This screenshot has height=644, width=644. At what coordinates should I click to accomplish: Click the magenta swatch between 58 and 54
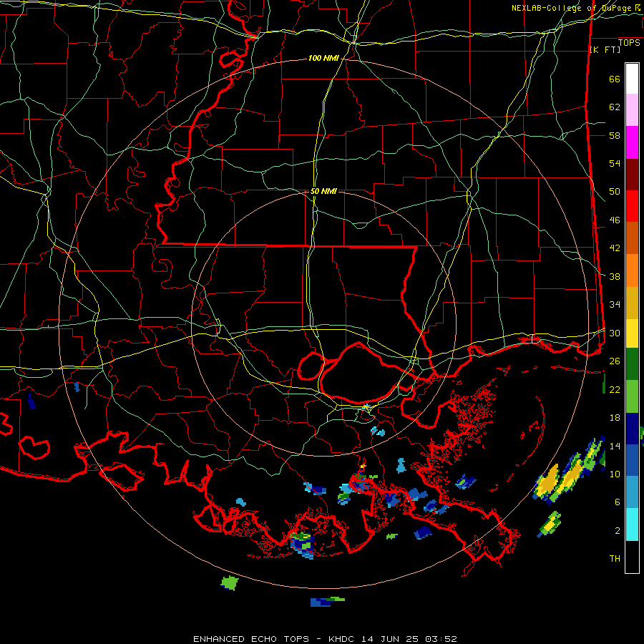tap(632, 142)
